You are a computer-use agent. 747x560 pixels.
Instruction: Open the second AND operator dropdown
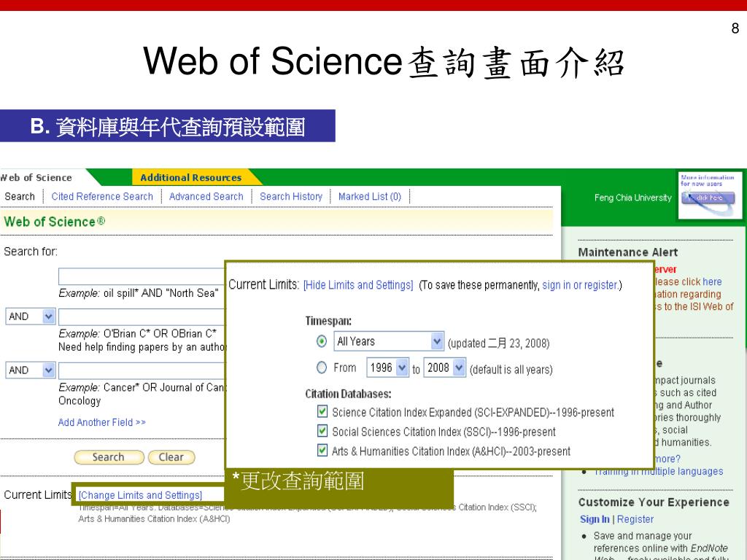[31, 370]
